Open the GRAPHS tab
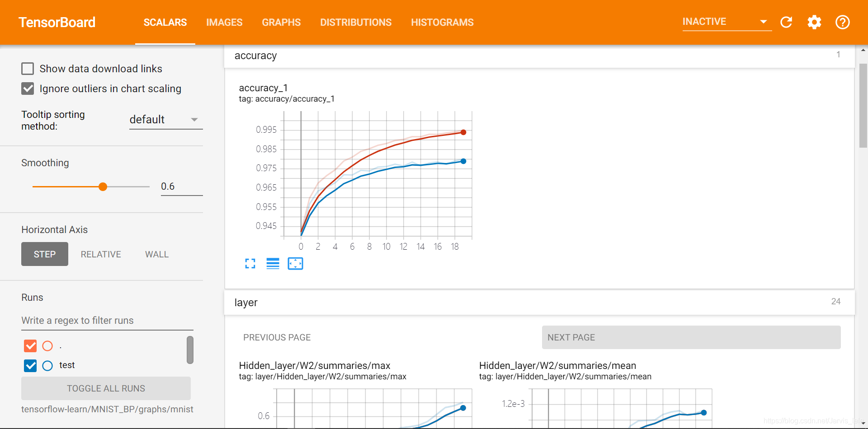The width and height of the screenshot is (868, 429). 281,22
